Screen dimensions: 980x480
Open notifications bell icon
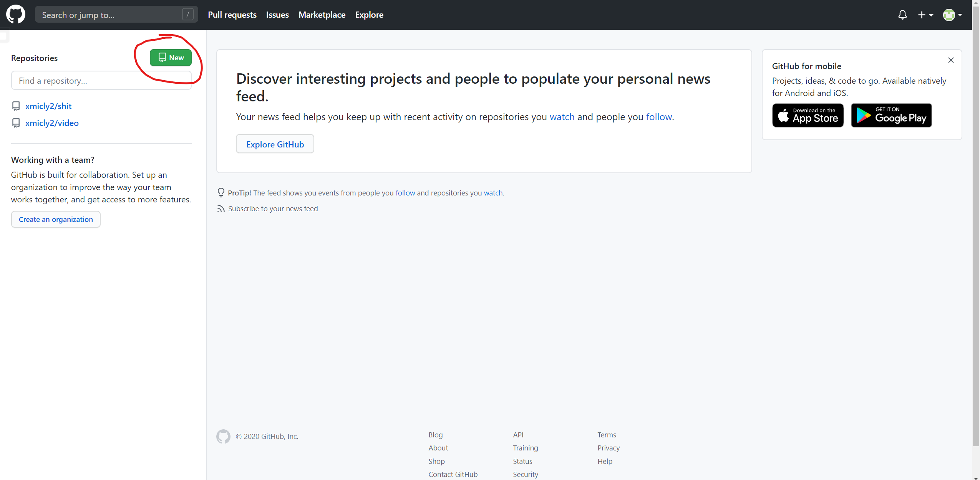point(902,15)
